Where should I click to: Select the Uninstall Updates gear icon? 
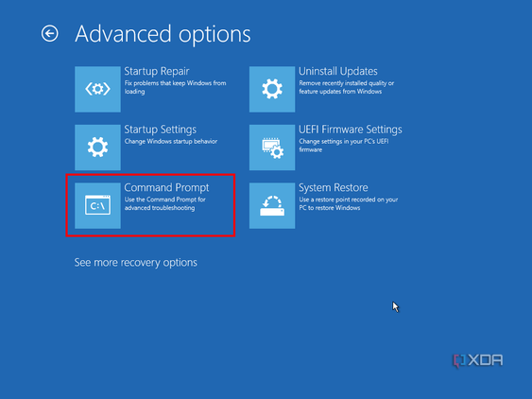272,89
